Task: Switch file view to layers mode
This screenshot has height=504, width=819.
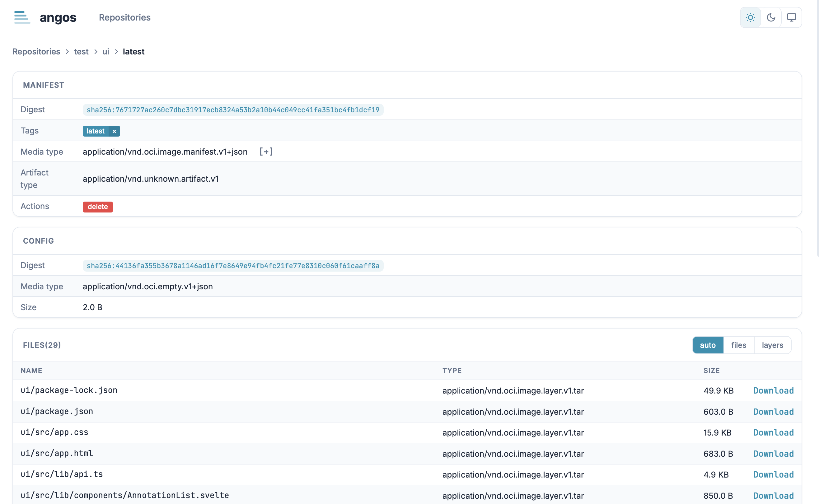Action: click(772, 345)
